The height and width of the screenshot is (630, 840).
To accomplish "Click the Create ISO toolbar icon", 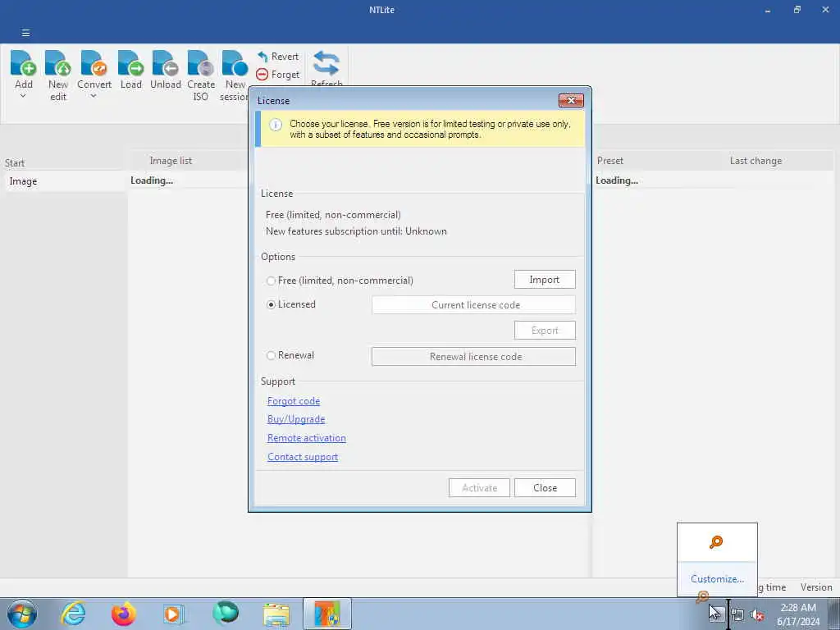I will (201, 63).
